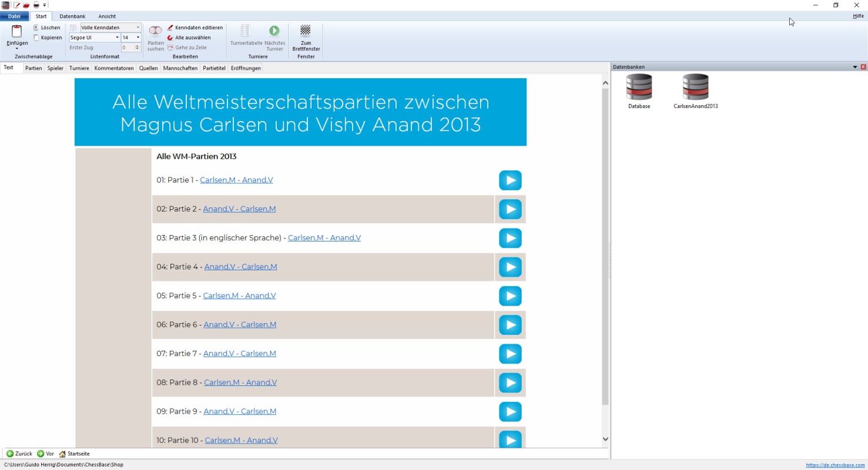
Task: Open the Datei menu tab
Action: [x=14, y=16]
